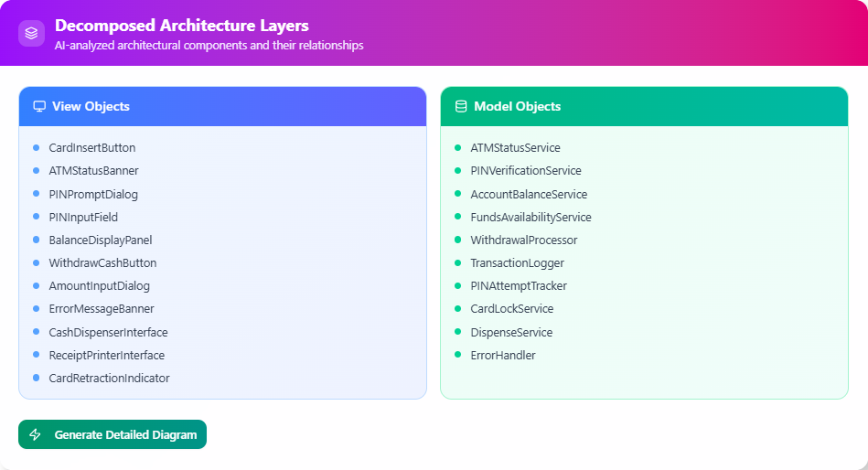
Task: Select ErrorMessageBanner from View Objects
Action: point(101,309)
